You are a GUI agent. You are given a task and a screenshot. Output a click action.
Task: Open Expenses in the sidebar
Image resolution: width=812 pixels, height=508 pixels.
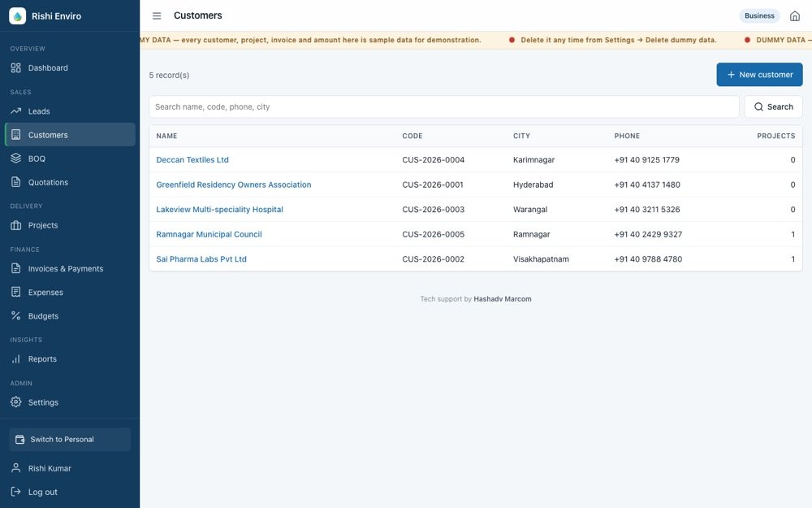(x=70, y=292)
